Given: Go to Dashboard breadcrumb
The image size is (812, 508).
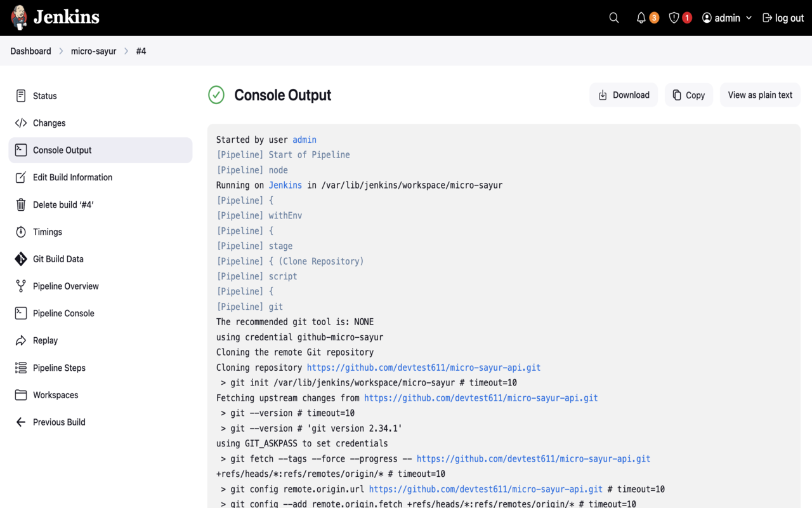Looking at the screenshot, I should click(x=30, y=51).
